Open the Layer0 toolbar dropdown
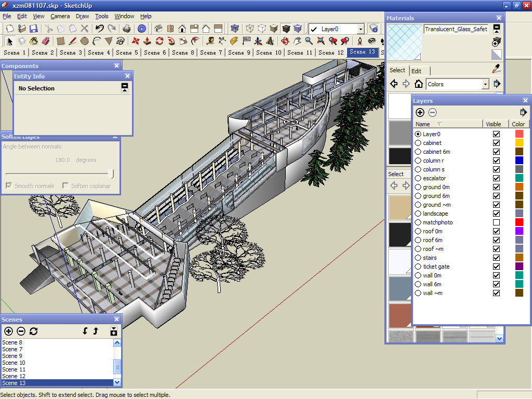The height and width of the screenshot is (399, 532). point(361,29)
